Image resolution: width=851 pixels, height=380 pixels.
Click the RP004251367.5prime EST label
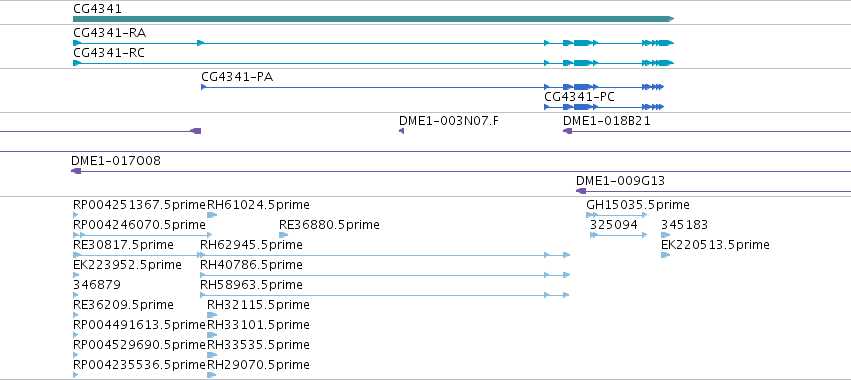[139, 205]
